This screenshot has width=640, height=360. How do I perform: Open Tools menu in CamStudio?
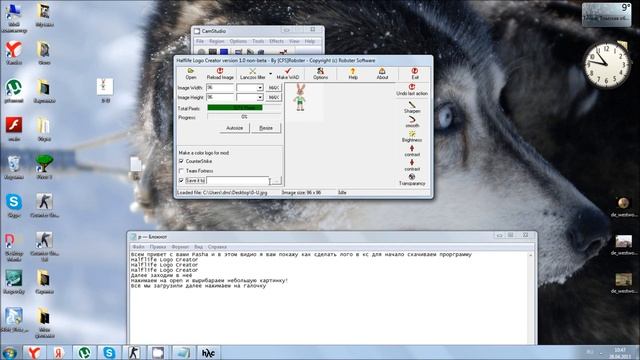(x=258, y=41)
